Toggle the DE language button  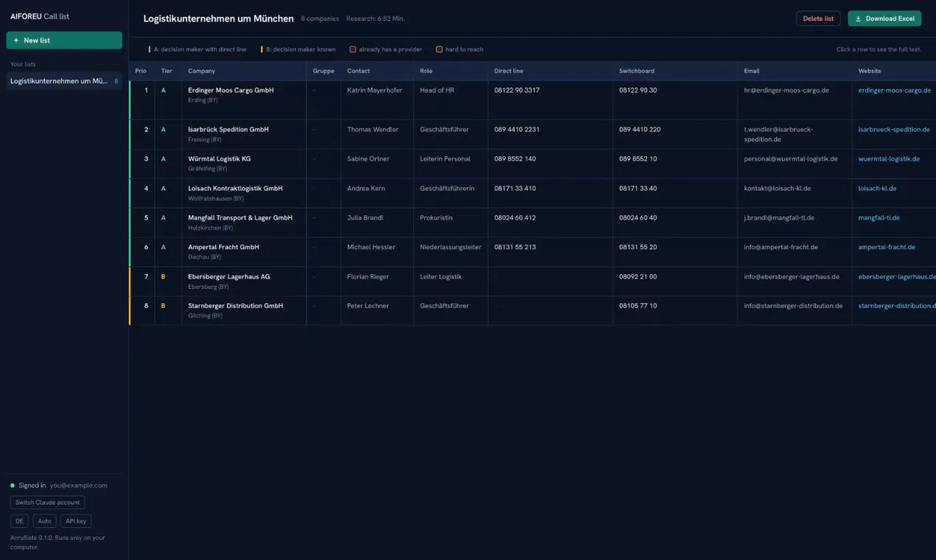[20, 521]
